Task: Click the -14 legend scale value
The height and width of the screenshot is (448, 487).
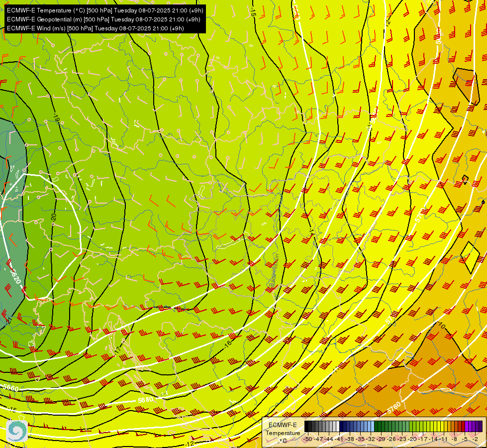Action: click(433, 439)
